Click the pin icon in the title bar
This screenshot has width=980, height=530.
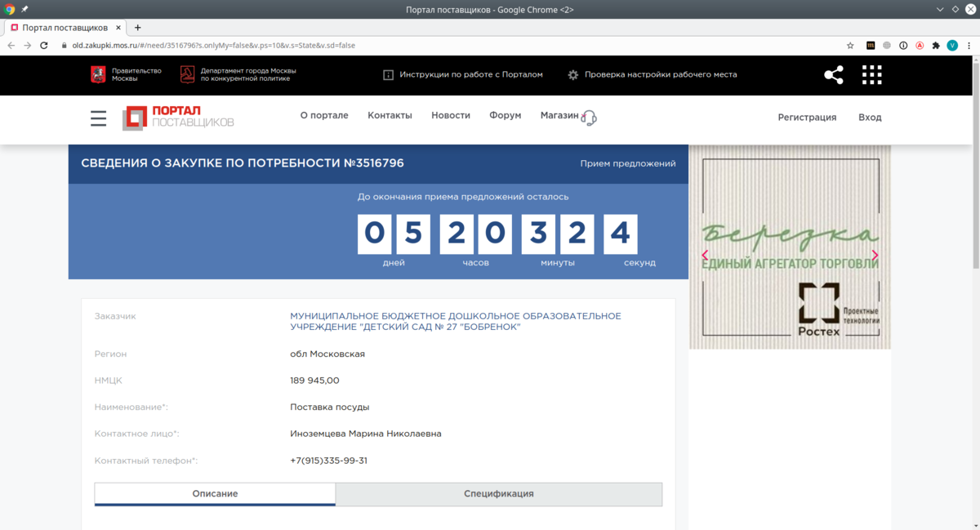(x=24, y=9)
